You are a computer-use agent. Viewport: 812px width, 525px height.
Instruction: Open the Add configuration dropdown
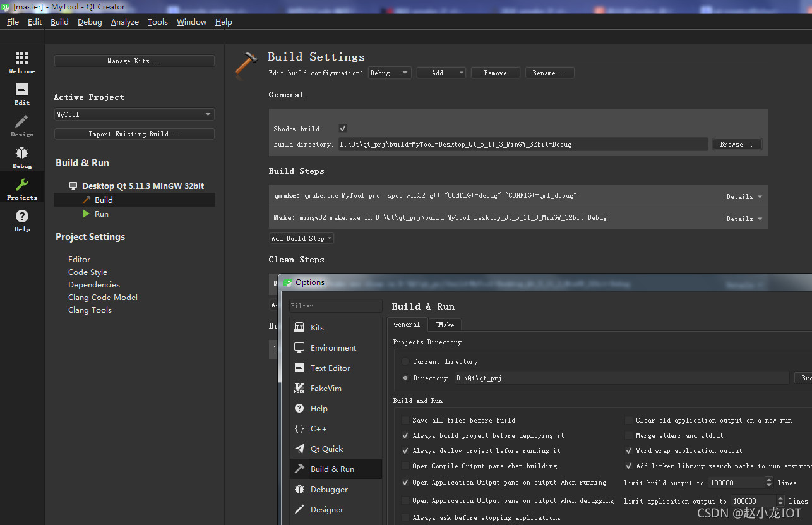coord(441,73)
